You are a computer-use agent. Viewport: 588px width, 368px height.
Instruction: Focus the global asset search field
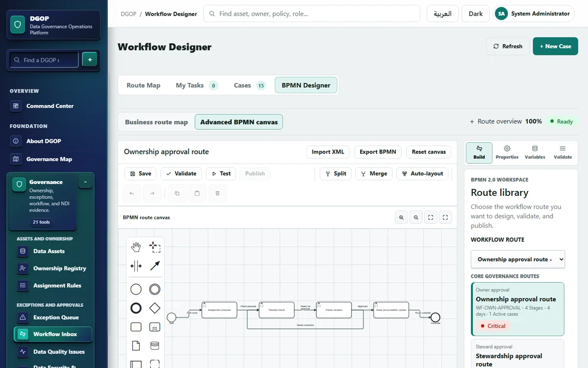tap(312, 14)
